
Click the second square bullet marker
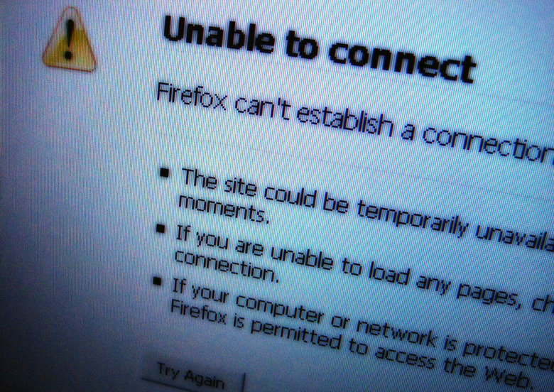161,229
